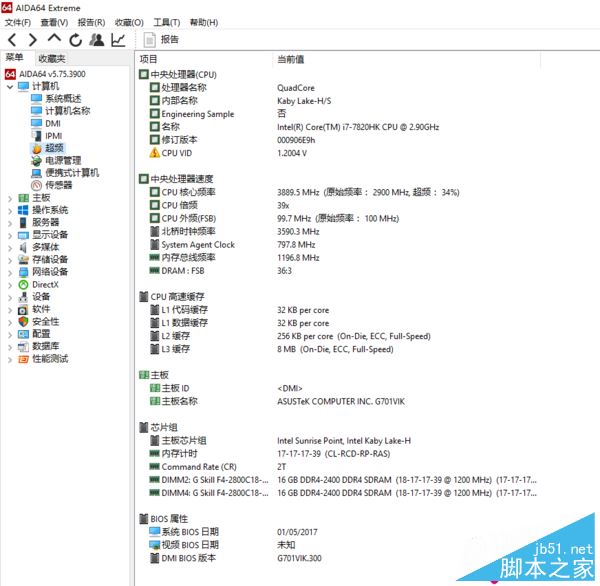
Task: Open the 帮助(H) menu
Action: (204, 23)
